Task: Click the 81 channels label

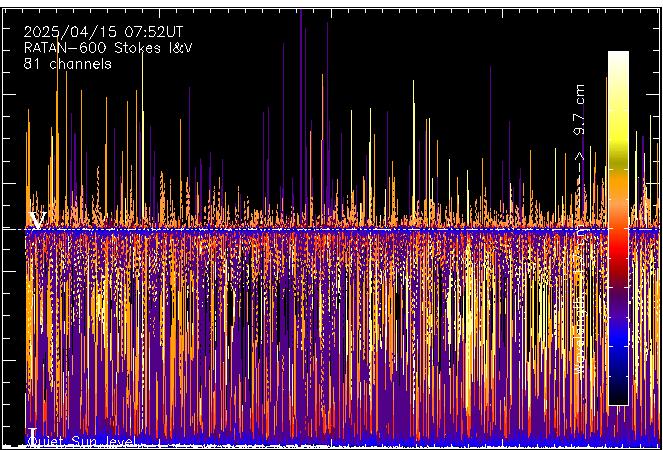Action: [x=68, y=64]
